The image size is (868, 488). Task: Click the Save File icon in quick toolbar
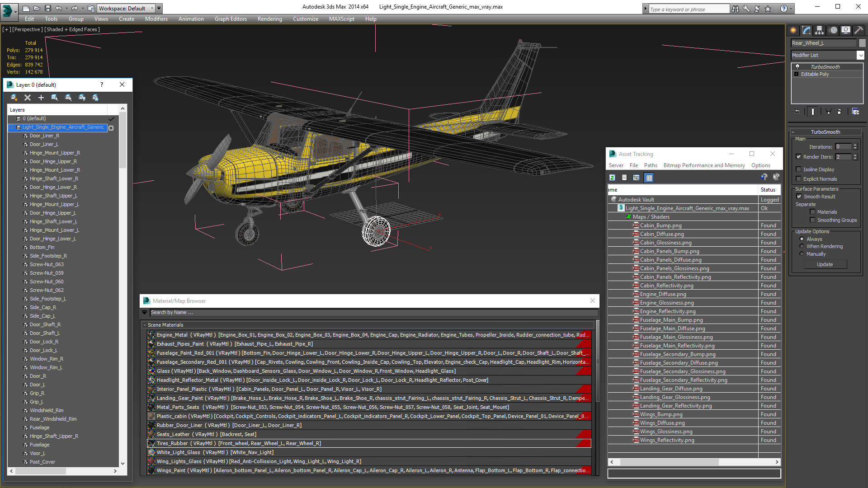point(48,8)
